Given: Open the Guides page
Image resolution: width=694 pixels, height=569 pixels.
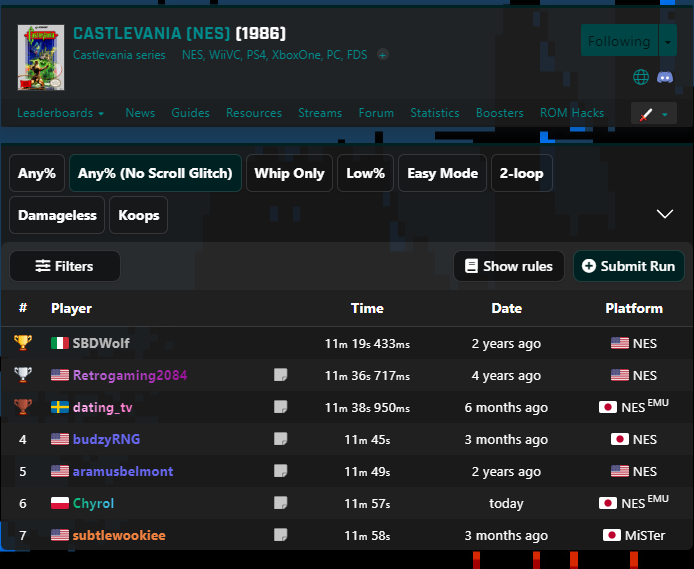Looking at the screenshot, I should 190,113.
